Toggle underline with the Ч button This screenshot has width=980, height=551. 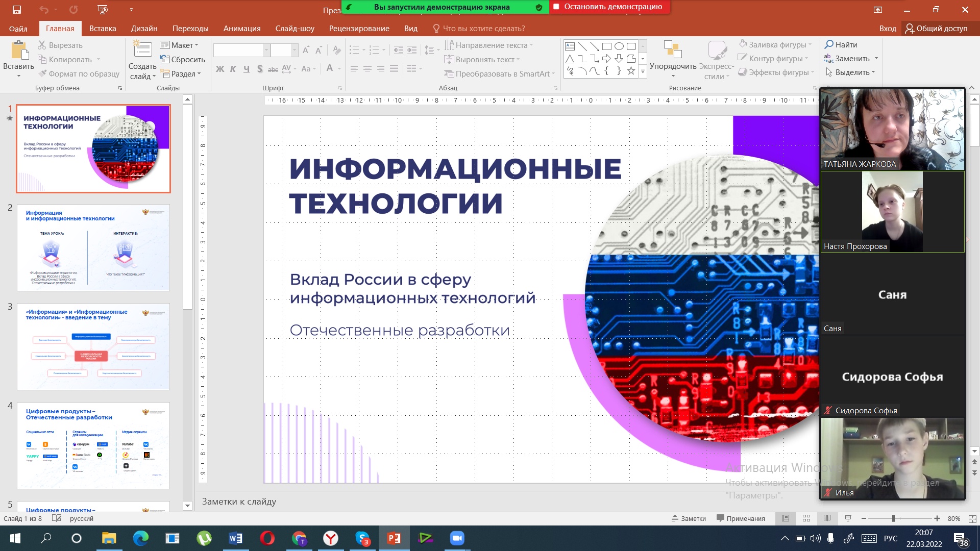click(247, 69)
